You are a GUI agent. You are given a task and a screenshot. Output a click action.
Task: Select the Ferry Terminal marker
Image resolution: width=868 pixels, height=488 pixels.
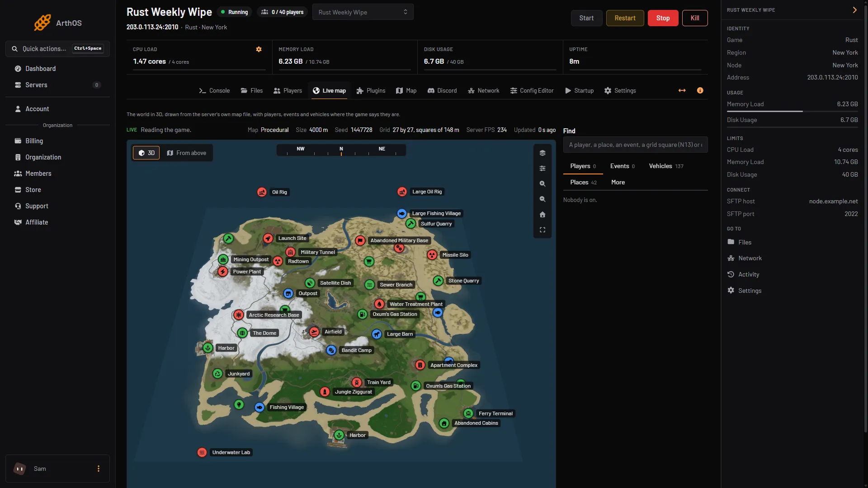coord(468,413)
